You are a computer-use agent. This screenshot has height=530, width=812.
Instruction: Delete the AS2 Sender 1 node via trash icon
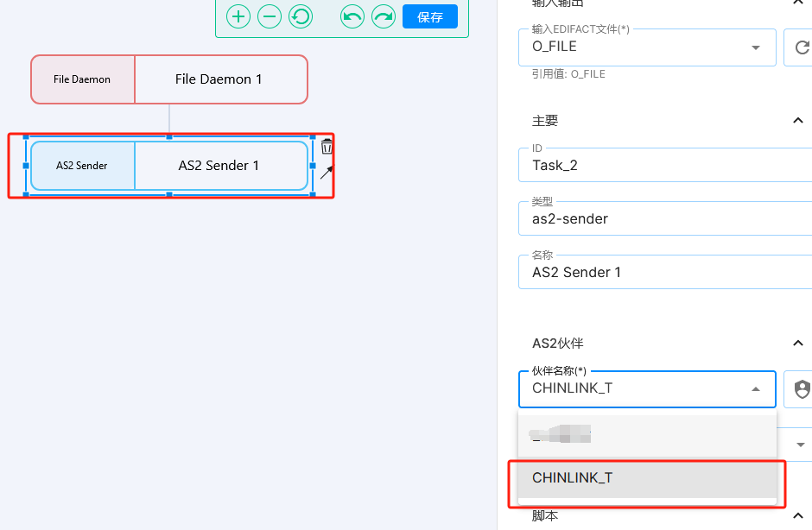point(327,147)
